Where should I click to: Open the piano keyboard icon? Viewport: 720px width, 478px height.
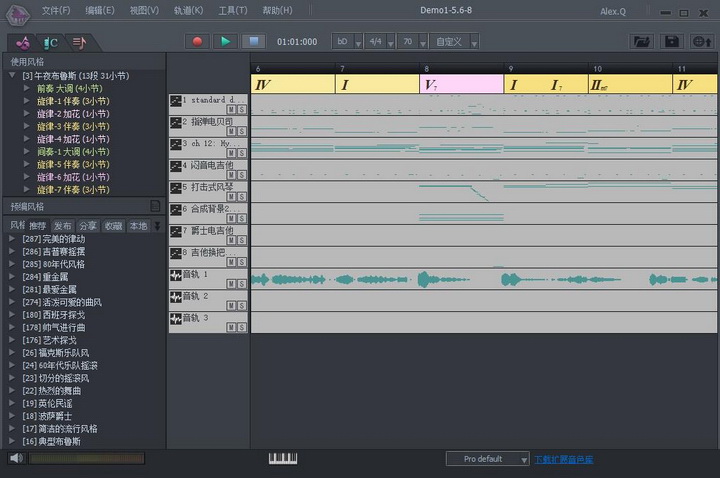[283, 458]
